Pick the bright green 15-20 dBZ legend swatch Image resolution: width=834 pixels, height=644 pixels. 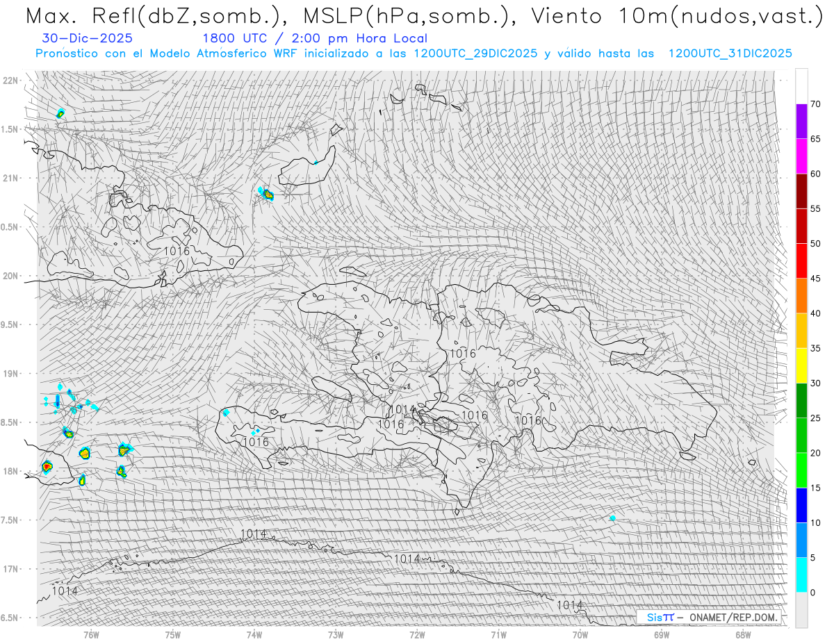801,470
